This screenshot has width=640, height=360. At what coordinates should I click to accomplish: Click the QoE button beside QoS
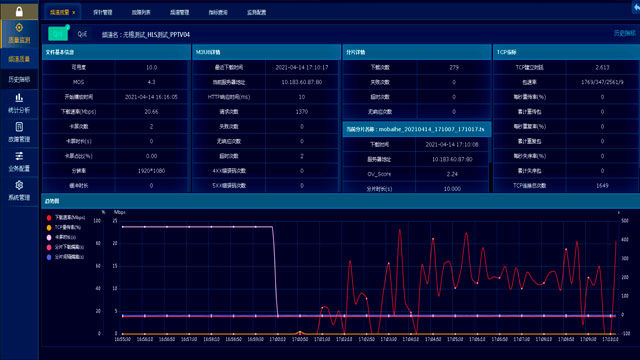tap(82, 34)
